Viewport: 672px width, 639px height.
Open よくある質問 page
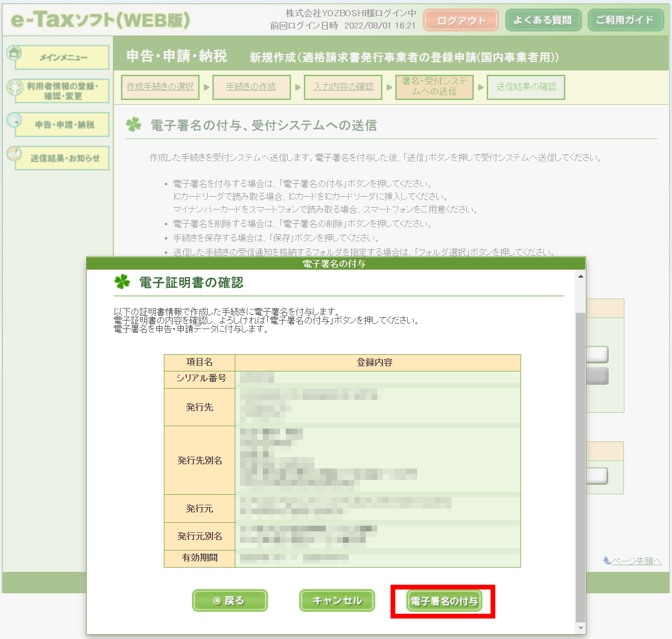point(543,20)
